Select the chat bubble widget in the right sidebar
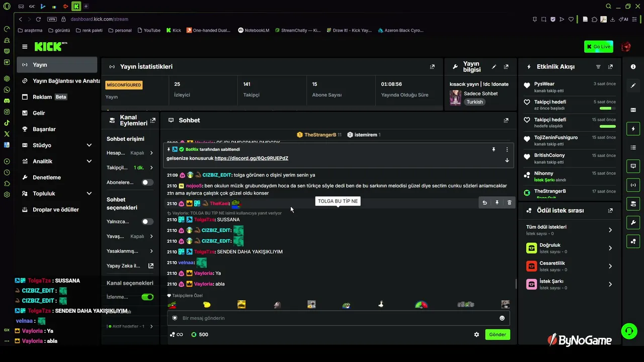Screen dimensions: 644x362 coord(633,166)
